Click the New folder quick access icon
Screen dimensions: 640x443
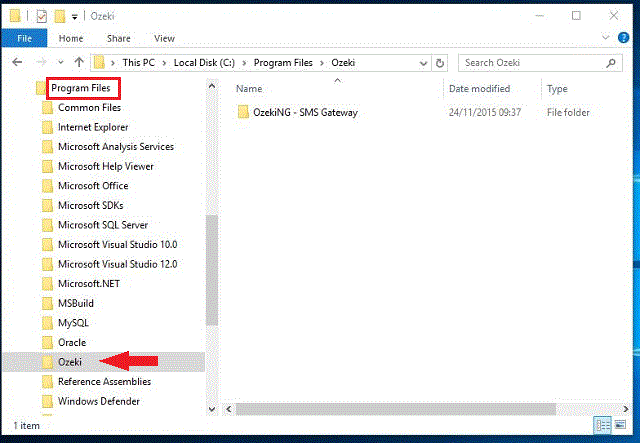click(60, 16)
